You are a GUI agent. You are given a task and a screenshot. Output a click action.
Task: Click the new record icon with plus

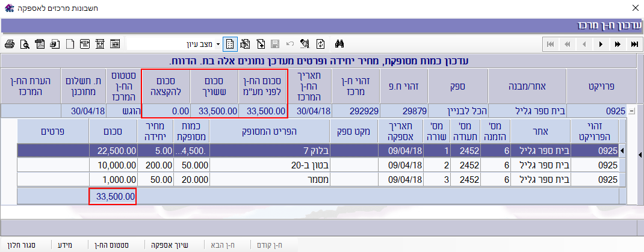(x=261, y=44)
